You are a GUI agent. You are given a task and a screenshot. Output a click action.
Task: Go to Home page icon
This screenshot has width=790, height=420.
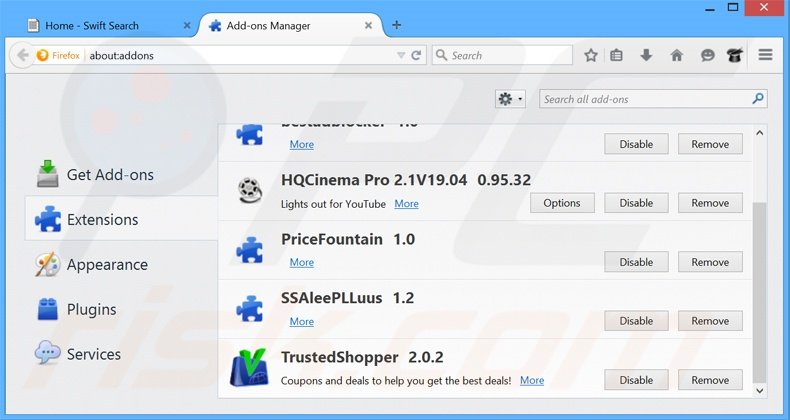point(677,55)
